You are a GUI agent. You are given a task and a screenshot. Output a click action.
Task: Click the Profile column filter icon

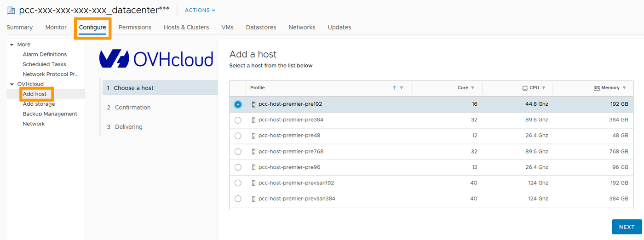click(402, 88)
